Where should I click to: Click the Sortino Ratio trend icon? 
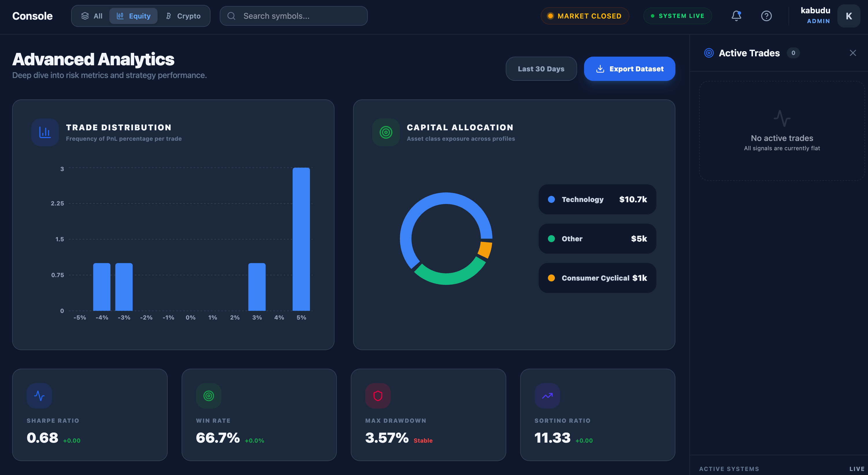(x=547, y=396)
